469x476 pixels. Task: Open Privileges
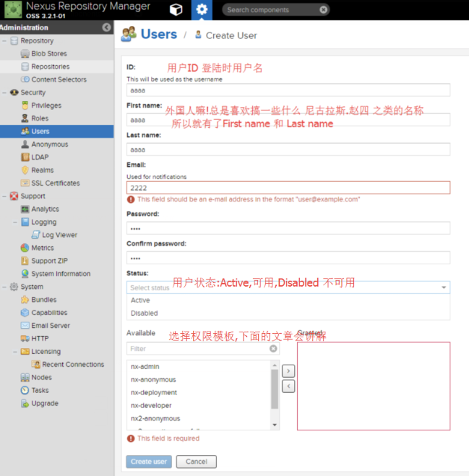pyautogui.click(x=46, y=105)
